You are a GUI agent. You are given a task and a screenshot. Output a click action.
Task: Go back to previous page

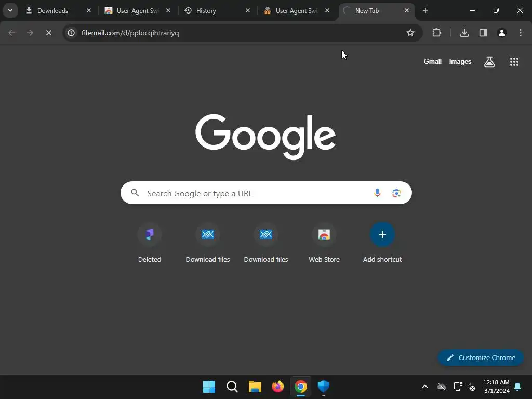11,33
